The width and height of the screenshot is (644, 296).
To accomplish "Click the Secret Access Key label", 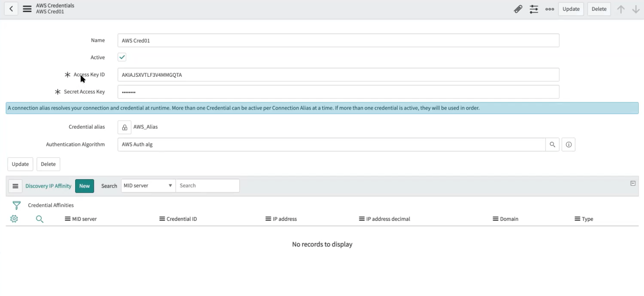I will pyautogui.click(x=84, y=92).
